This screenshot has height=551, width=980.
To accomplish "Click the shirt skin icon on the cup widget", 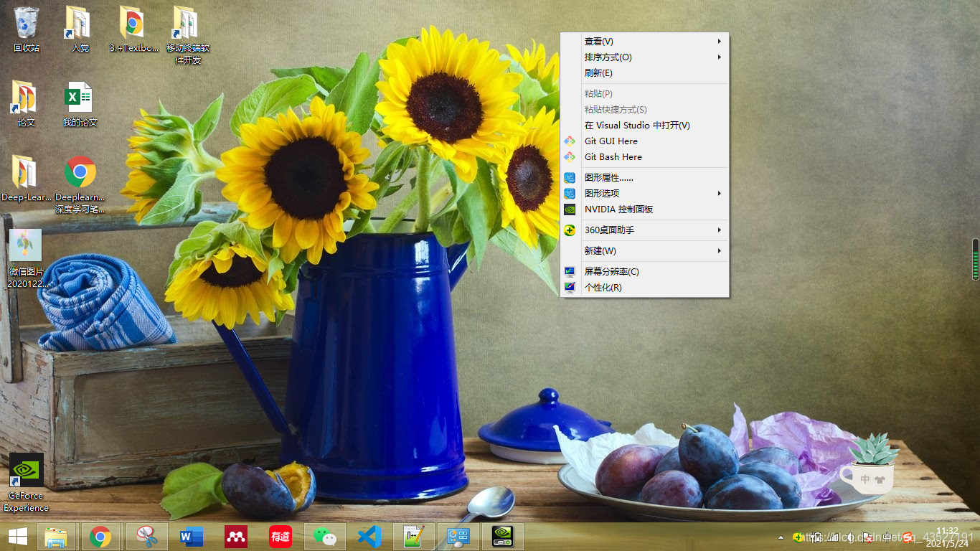I will coord(880,479).
